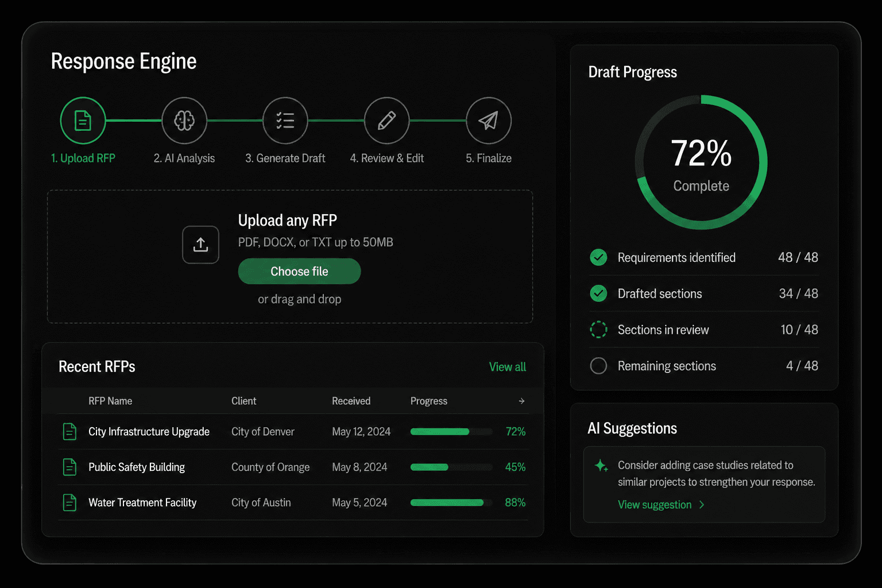This screenshot has width=882, height=588.
Task: Click the May 5, 2024 received date
Action: point(359,502)
